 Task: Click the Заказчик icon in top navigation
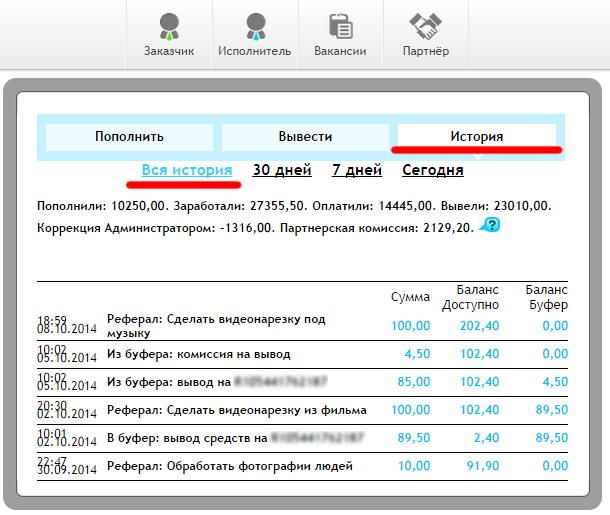pyautogui.click(x=168, y=26)
